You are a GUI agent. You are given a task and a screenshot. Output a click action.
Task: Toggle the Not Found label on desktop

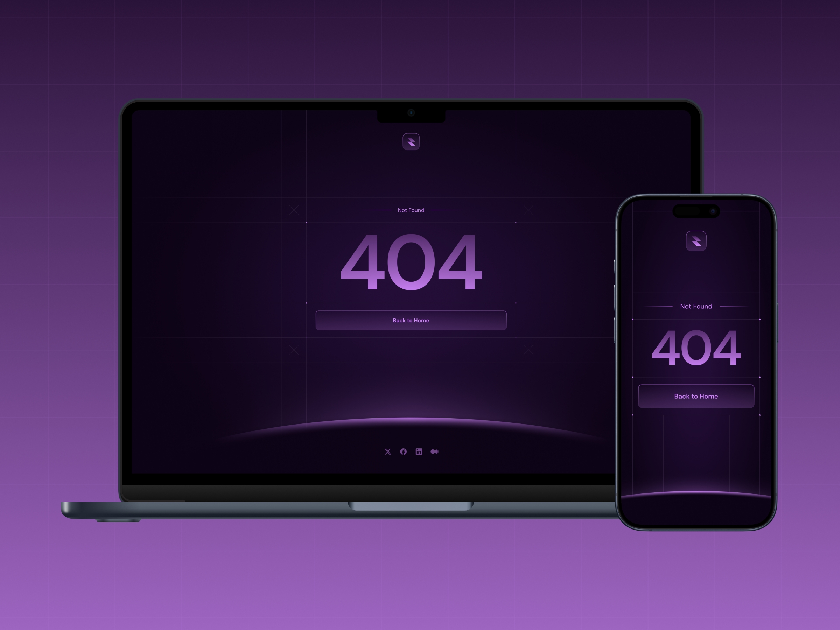click(410, 210)
